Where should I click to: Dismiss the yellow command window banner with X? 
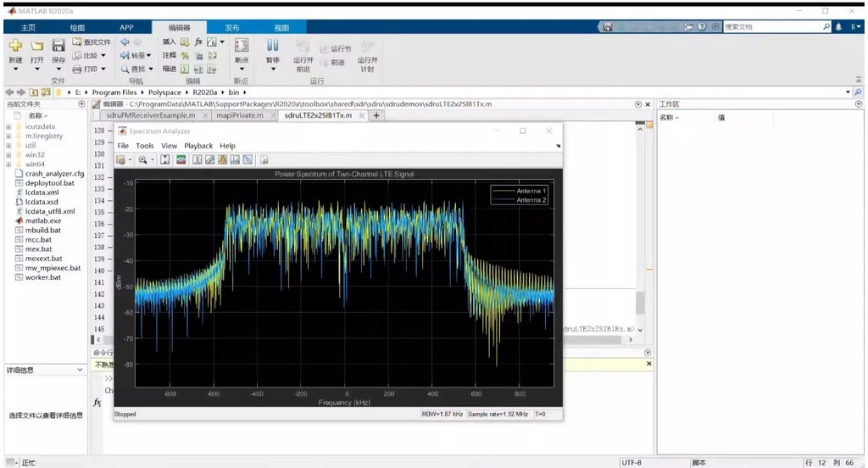pyautogui.click(x=648, y=364)
